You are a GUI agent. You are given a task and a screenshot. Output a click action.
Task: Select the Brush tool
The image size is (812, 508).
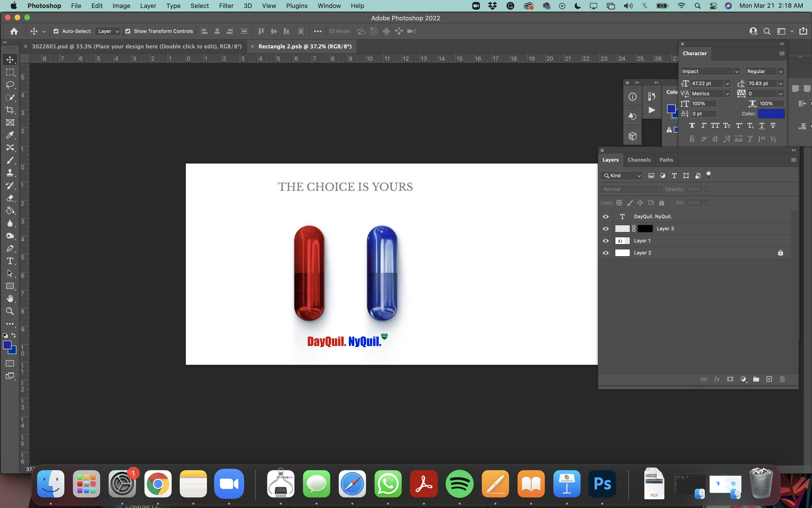[x=10, y=160]
